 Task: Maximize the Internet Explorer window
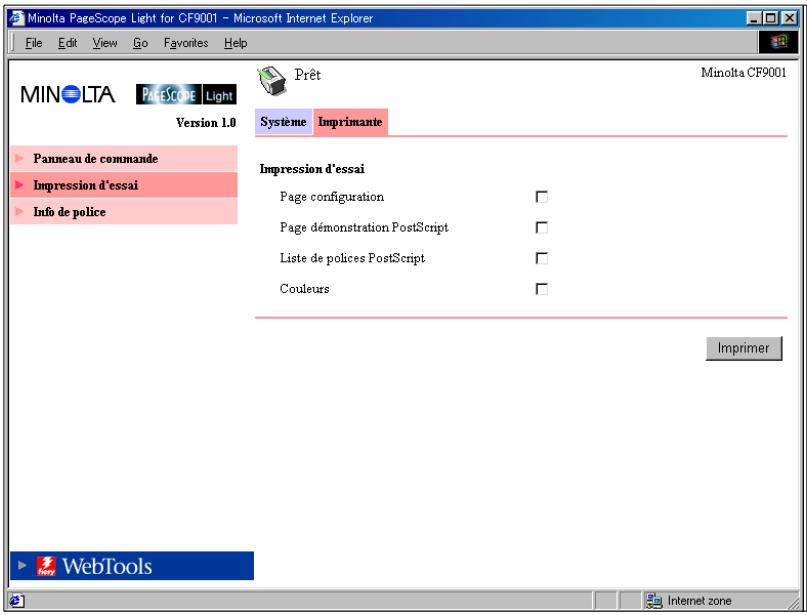click(x=770, y=19)
